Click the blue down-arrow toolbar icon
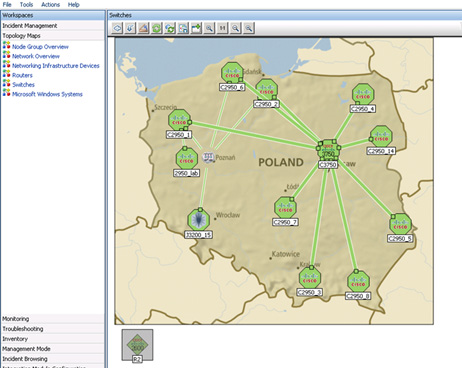 (x=130, y=28)
